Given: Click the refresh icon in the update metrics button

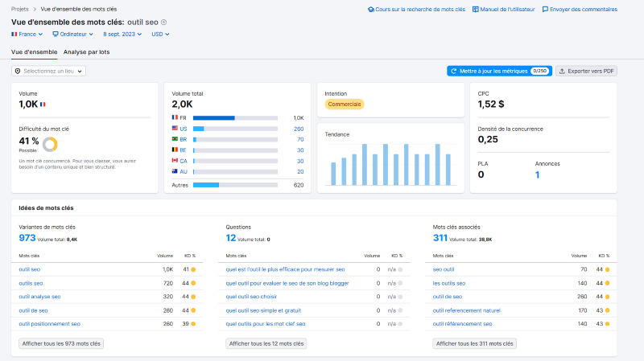Looking at the screenshot, I should pyautogui.click(x=454, y=71).
